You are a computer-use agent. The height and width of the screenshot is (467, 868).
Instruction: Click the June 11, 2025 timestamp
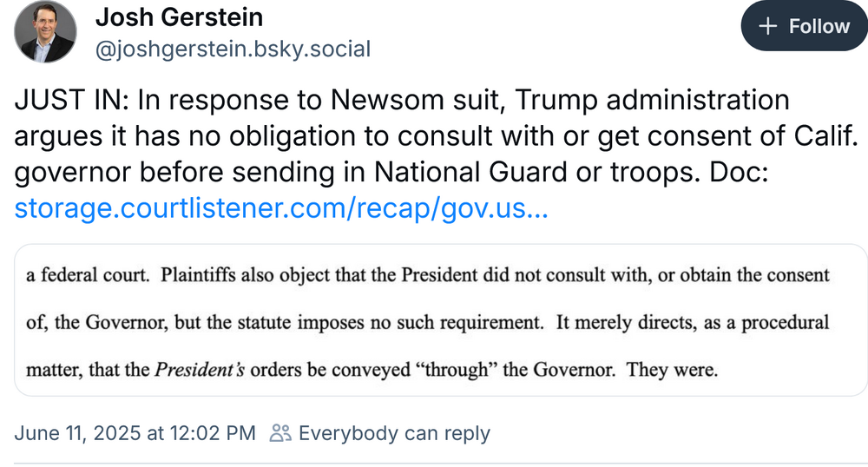click(x=135, y=433)
